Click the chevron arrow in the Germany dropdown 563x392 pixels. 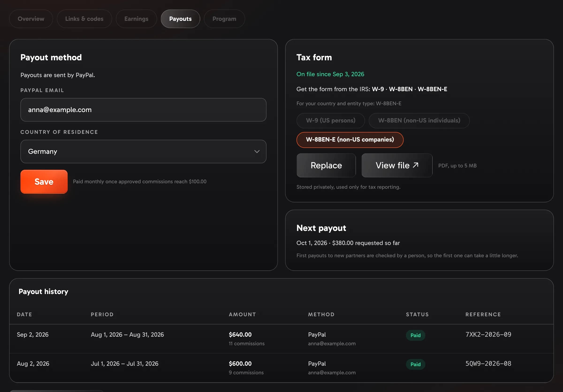[x=257, y=151]
